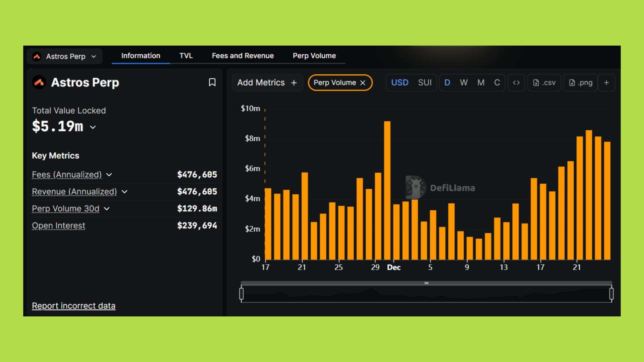The image size is (644, 362).
Task: Click Report incorrect data link
Action: (x=73, y=306)
